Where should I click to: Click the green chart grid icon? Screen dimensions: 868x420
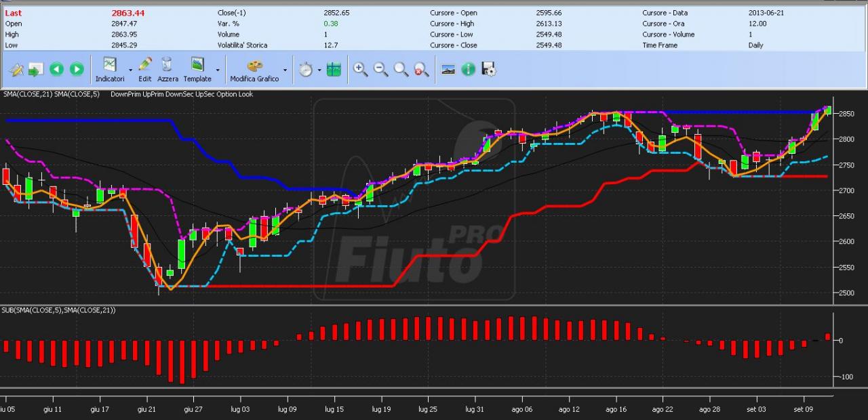[334, 69]
